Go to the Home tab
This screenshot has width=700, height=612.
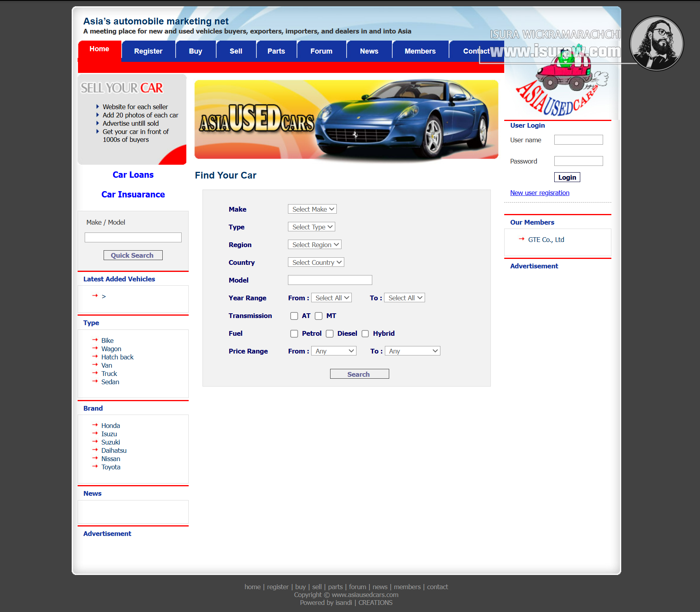[x=99, y=49]
